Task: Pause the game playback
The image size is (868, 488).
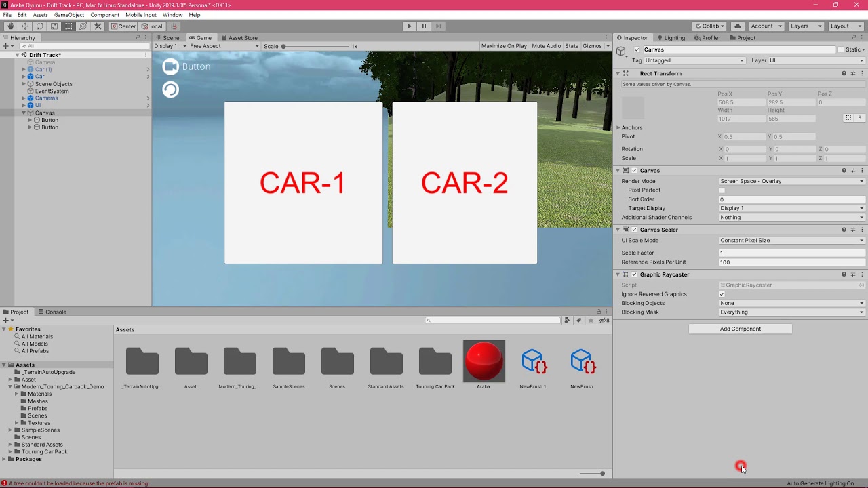Action: (x=424, y=26)
